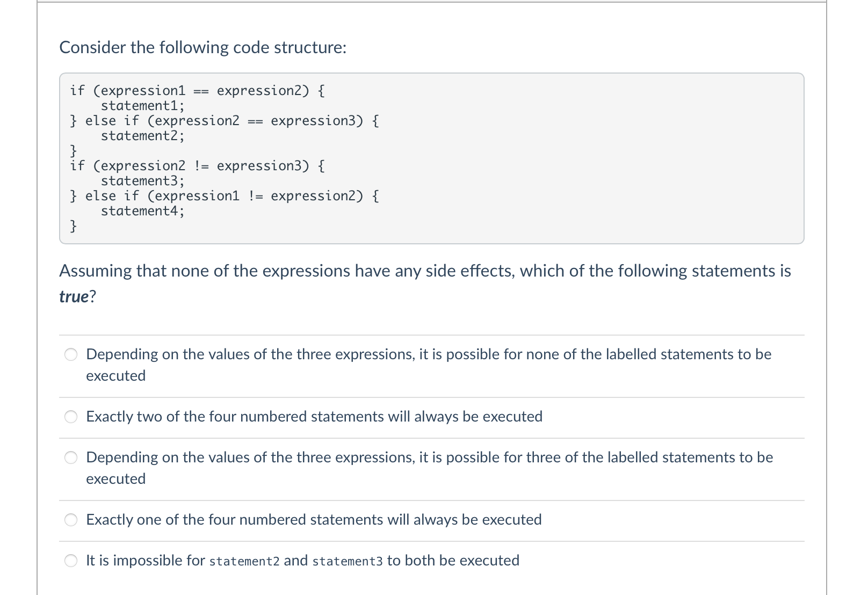Choose radio for 'three of the labelled statements'
Viewport: 868px width, 595px height.
(x=71, y=458)
